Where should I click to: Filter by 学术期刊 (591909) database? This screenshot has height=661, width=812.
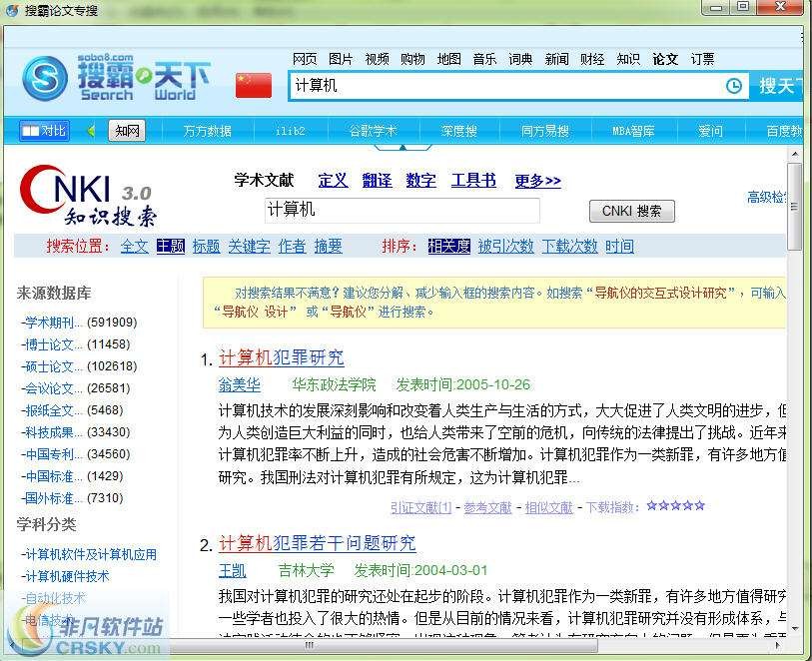[79, 323]
